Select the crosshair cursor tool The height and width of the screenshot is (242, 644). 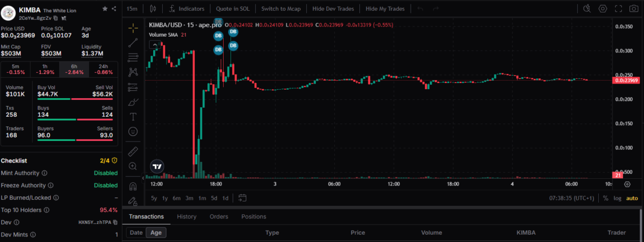[133, 28]
